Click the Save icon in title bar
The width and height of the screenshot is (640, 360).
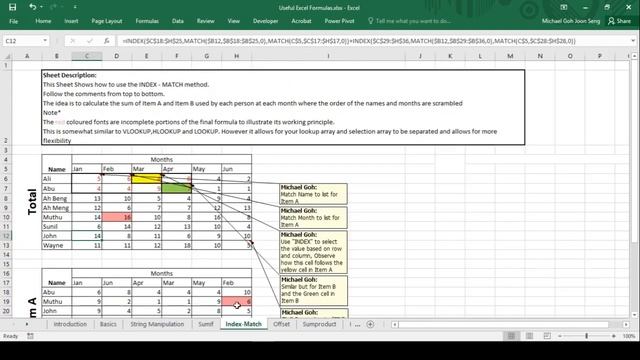tap(13, 7)
